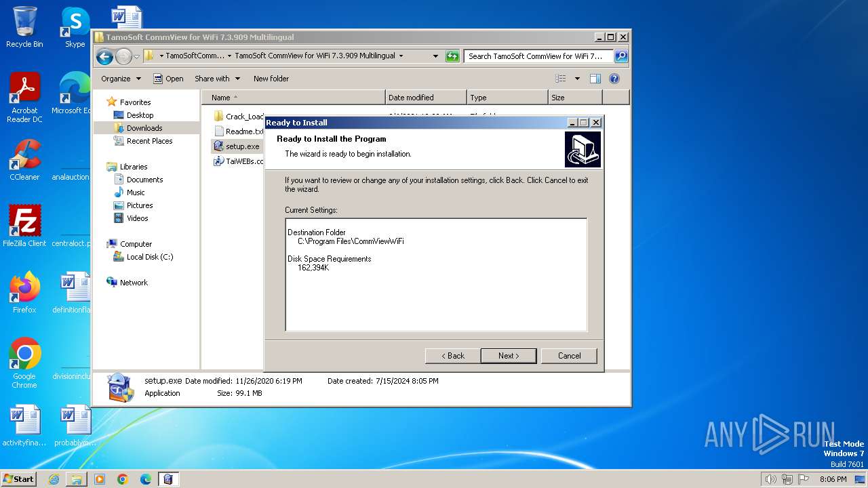This screenshot has width=868, height=488.
Task: Open the address bar previous locations dropdown
Action: tap(435, 56)
